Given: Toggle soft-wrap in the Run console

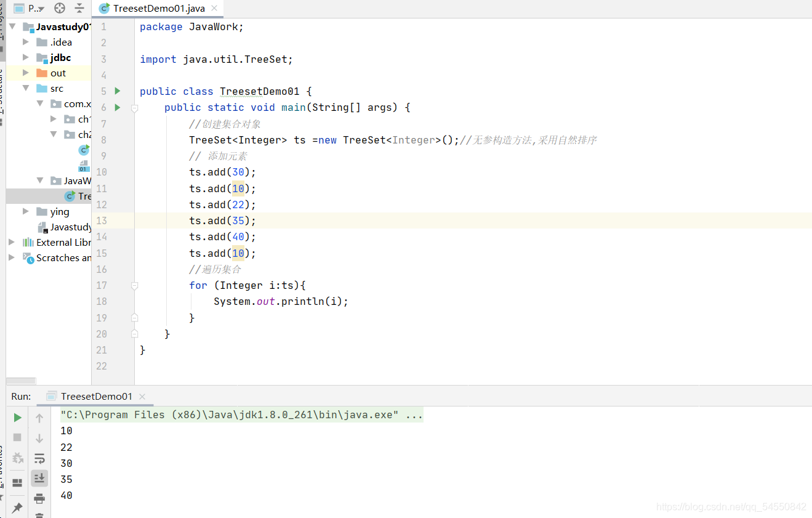Looking at the screenshot, I should [x=39, y=459].
